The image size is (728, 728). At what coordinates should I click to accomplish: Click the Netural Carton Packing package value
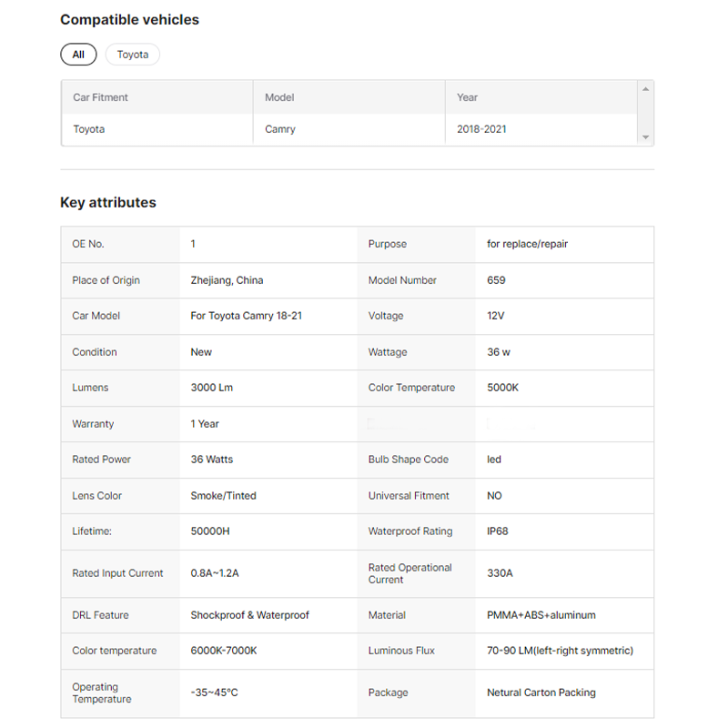541,693
